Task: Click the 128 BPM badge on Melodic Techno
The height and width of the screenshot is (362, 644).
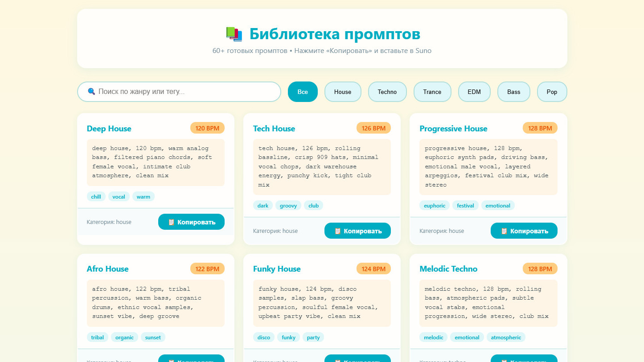Action: click(540, 268)
